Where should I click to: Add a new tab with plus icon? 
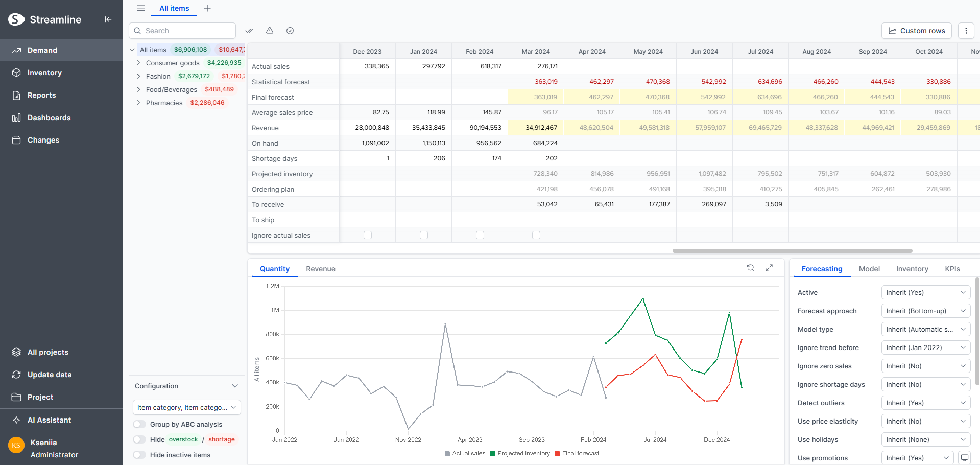[207, 8]
